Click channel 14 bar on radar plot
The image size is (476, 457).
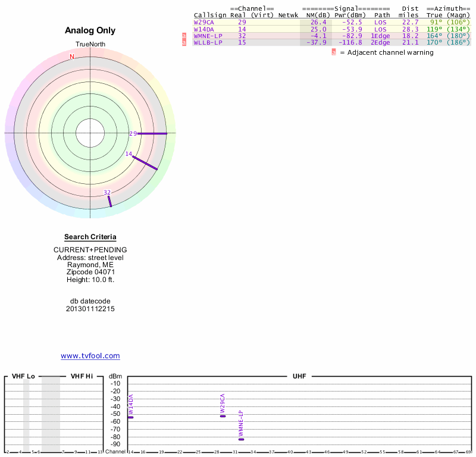click(x=145, y=163)
